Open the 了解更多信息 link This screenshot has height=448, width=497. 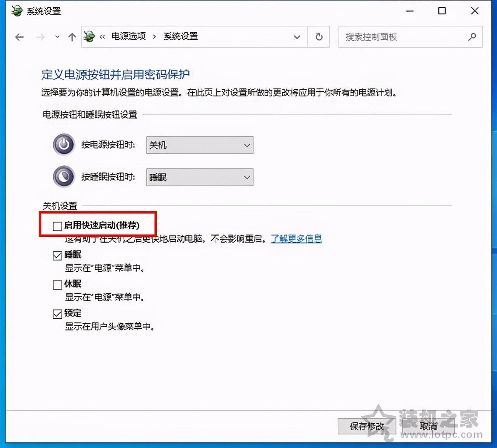point(296,239)
